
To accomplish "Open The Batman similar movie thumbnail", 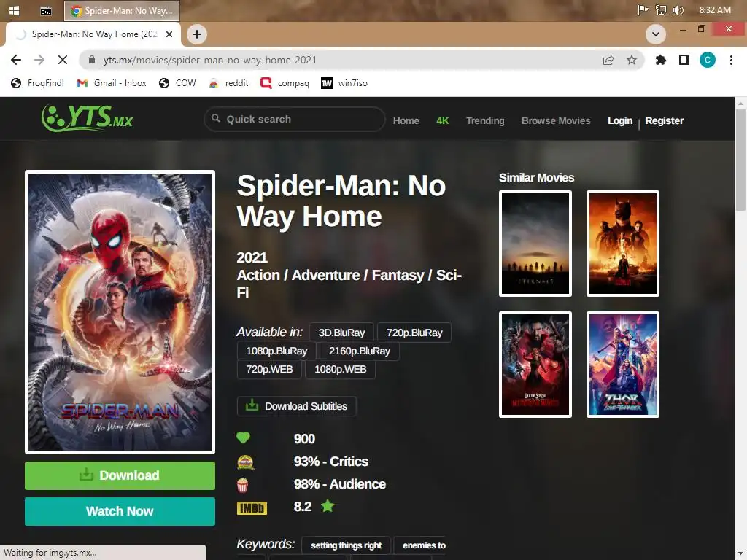I will 623,244.
